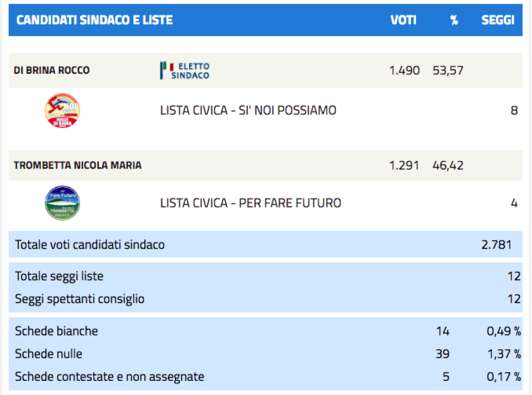The height and width of the screenshot is (395, 532).
Task: Click the Seggi spettanti consiglio row
Action: [x=265, y=299]
